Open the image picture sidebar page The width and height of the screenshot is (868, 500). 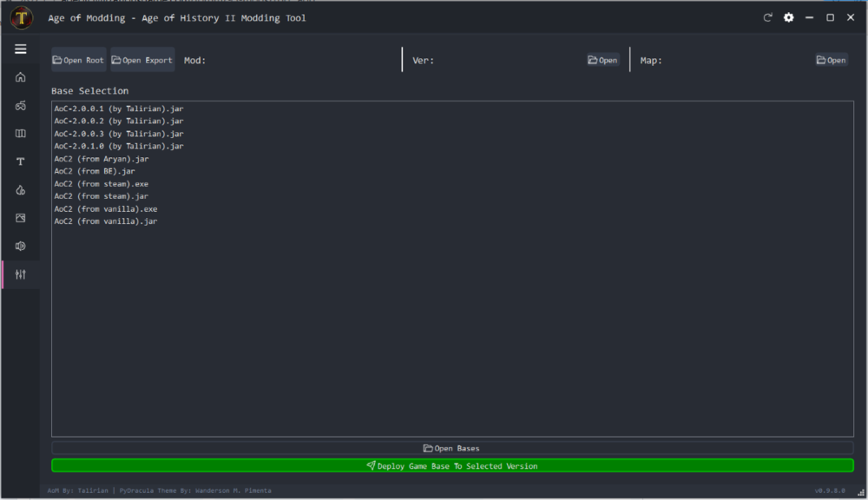(21, 218)
